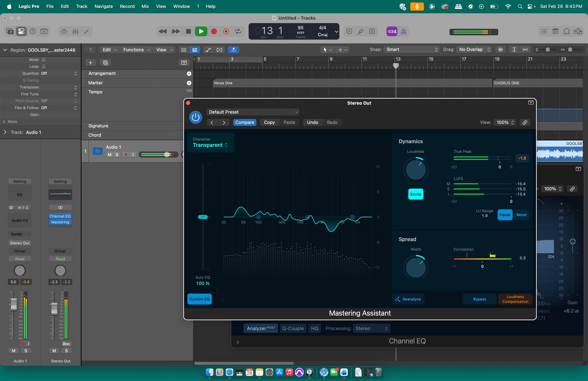
Task: Open the Smart Controls toolbar icon
Action: point(64,32)
